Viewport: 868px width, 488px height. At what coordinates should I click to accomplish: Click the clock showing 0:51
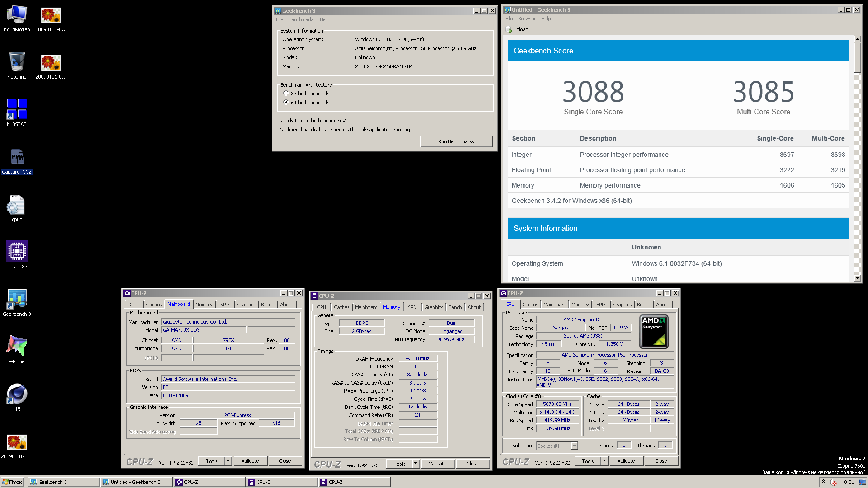tap(849, 482)
